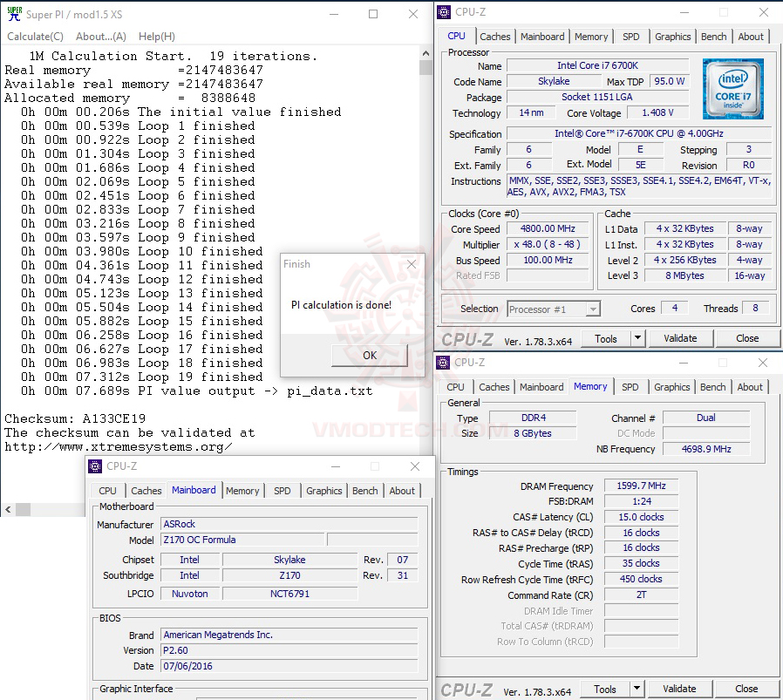This screenshot has height=700, width=783.
Task: Click Validate in top CPU-Z window
Action: point(680,339)
